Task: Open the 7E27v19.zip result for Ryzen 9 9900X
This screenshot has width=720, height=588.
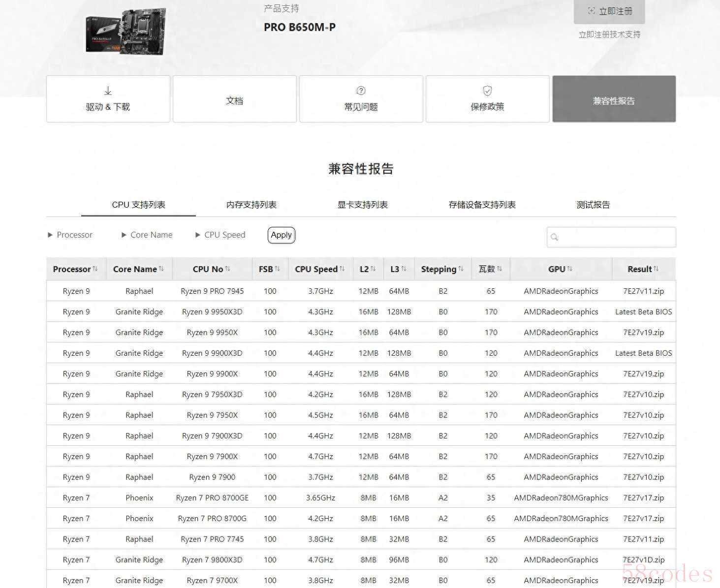Action: click(643, 373)
